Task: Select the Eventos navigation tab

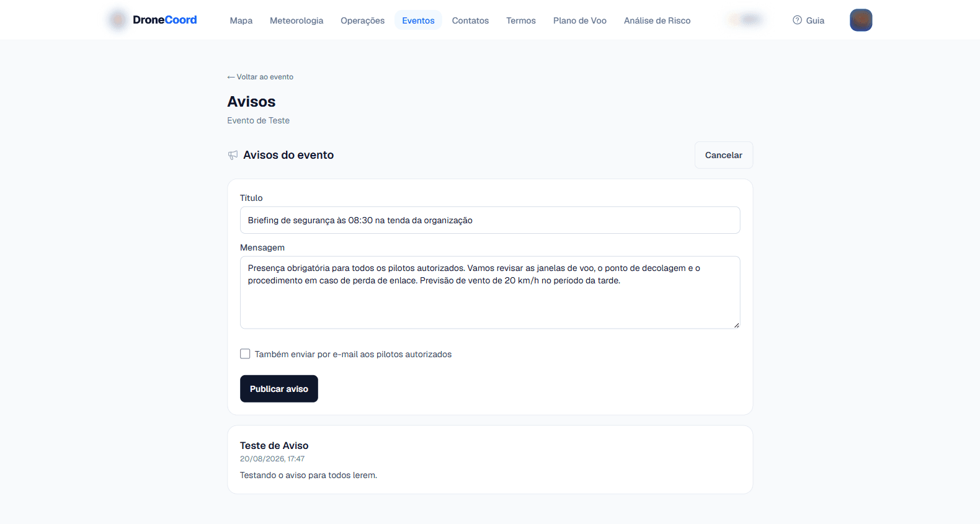Action: tap(418, 20)
